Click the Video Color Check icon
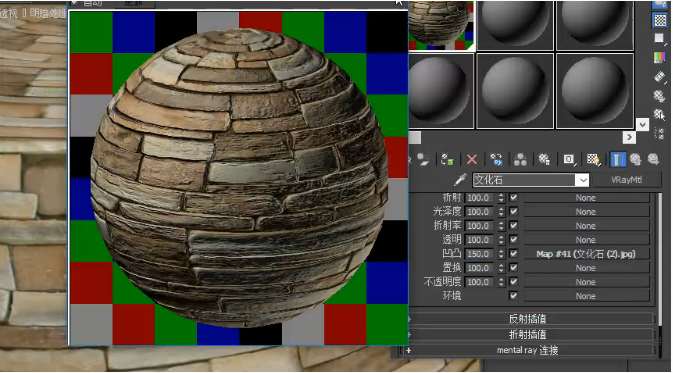 point(660,57)
